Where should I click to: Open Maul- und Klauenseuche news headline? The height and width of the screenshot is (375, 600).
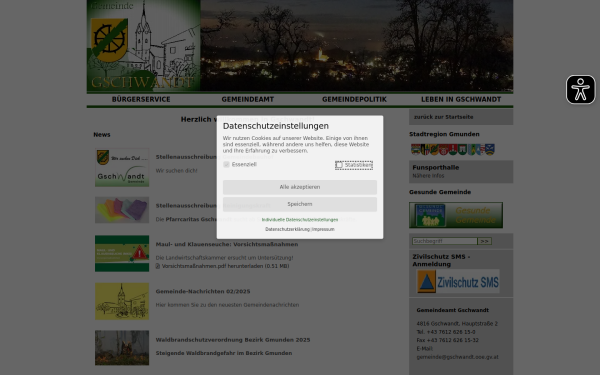tap(227, 244)
